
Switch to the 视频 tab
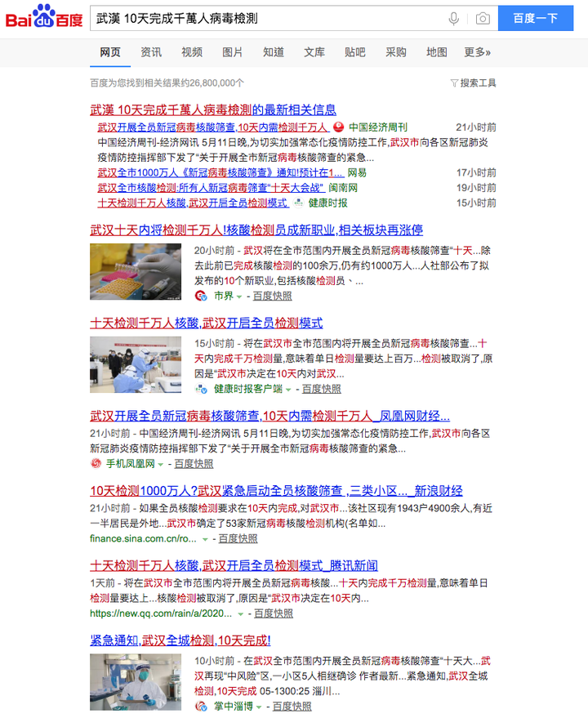[192, 52]
